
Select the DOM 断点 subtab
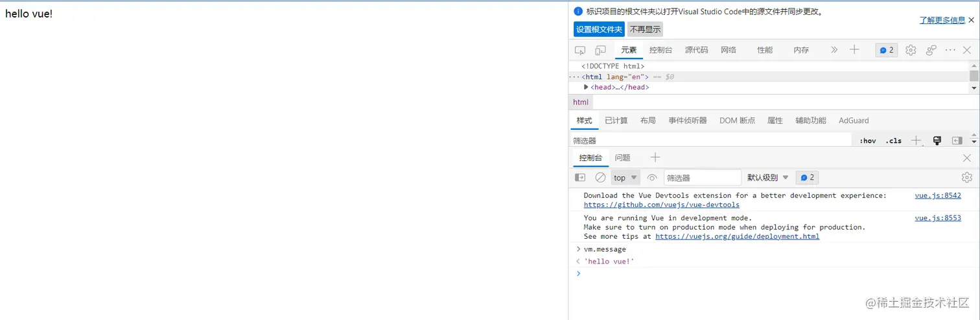(738, 121)
